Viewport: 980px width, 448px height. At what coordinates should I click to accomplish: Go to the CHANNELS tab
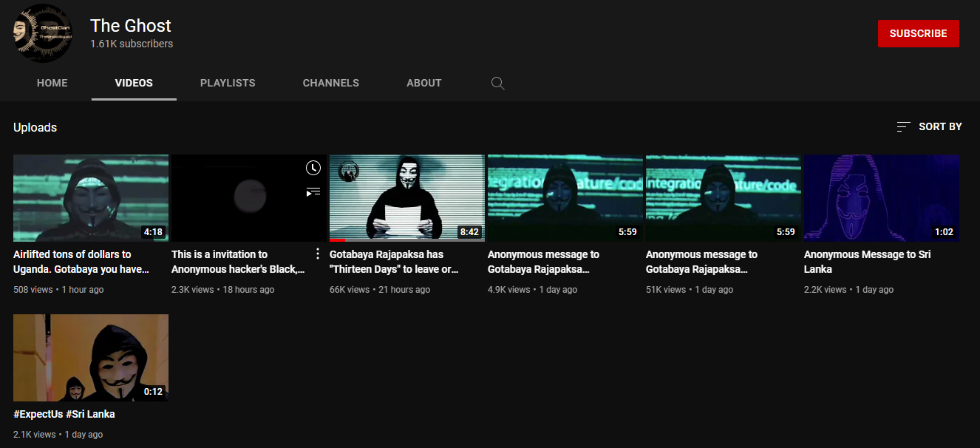(331, 83)
